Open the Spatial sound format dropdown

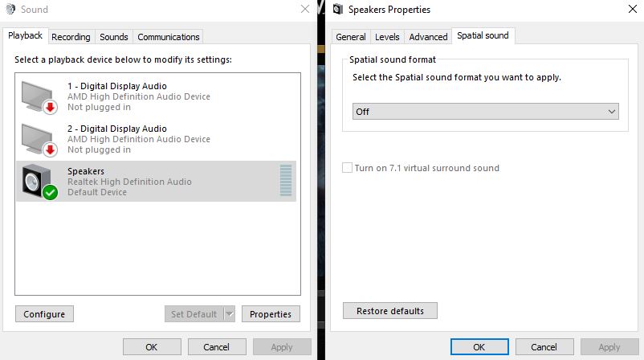486,112
